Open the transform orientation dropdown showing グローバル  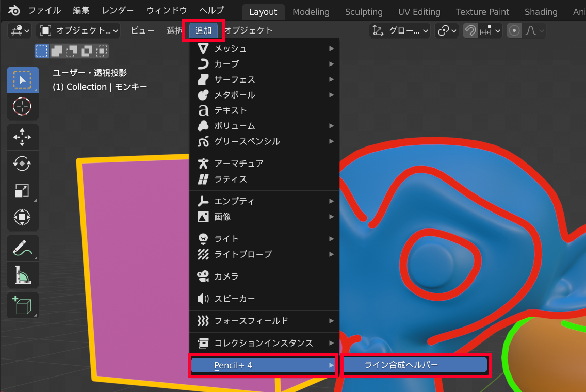click(400, 30)
